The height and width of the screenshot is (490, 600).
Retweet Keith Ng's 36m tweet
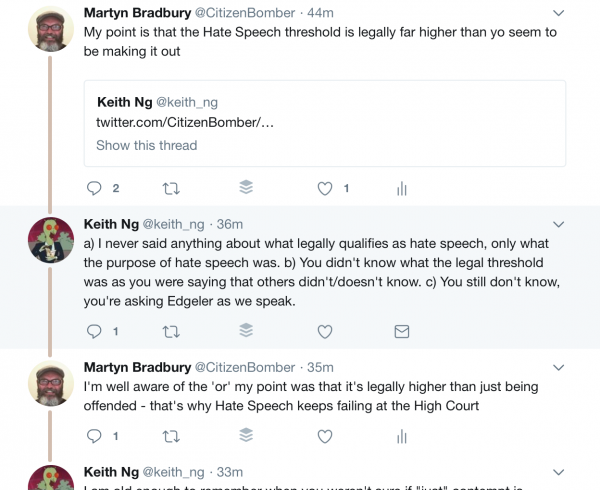tap(171, 331)
